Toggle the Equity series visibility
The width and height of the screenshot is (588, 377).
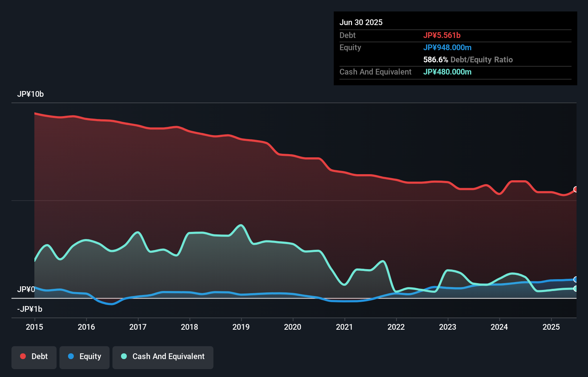[84, 356]
